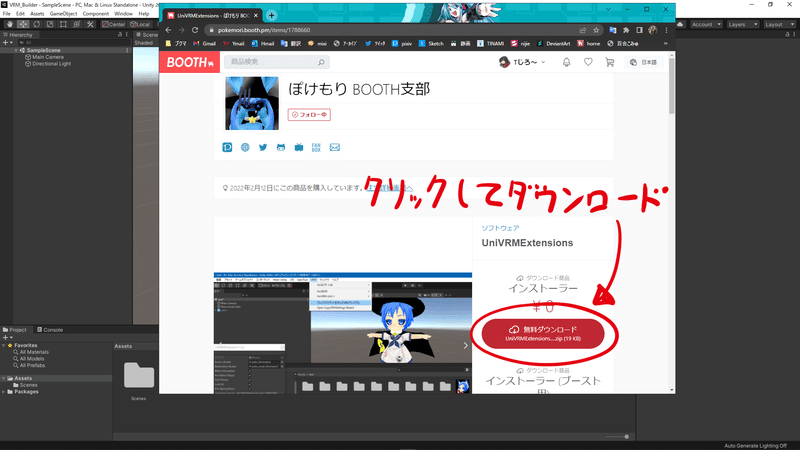The height and width of the screenshot is (450, 800).
Task: Select Unity's Hand tool
Action: pyautogui.click(x=10, y=24)
